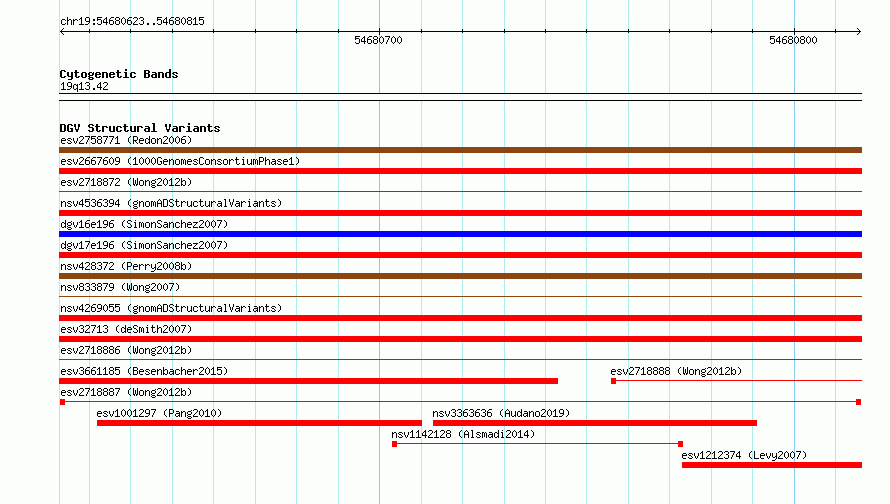The image size is (890, 504).
Task: Click the esv2718886 (Wong2012b) thin line feature
Action: 460,359
